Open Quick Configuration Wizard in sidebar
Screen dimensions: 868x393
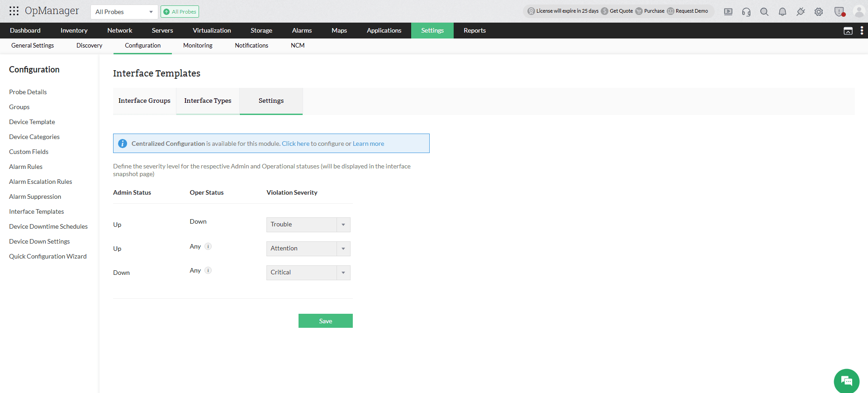coord(48,256)
